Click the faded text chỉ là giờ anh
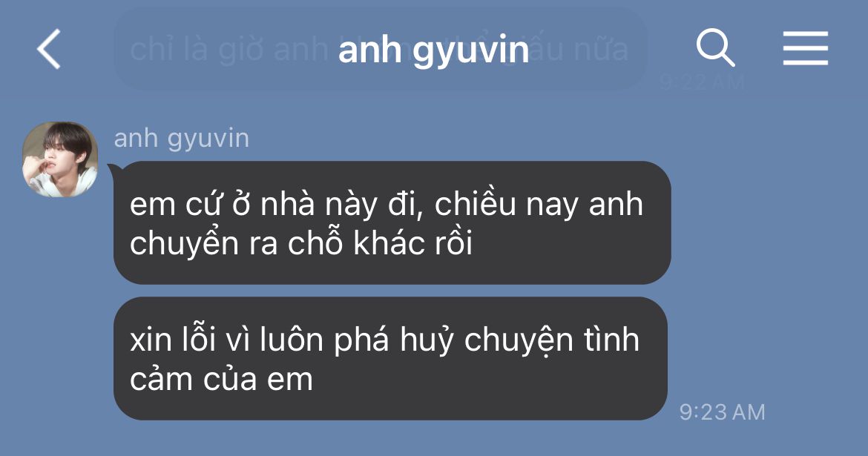 [229, 49]
